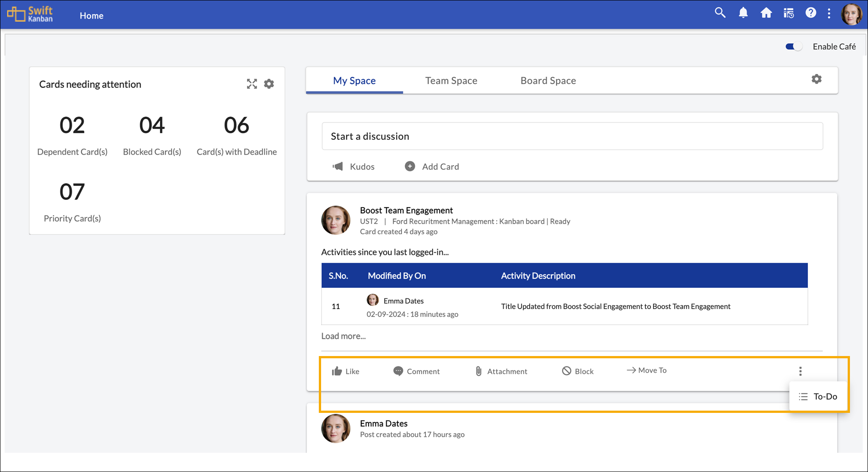Open card's three-dot more options
This screenshot has height=472, width=868.
(x=800, y=371)
